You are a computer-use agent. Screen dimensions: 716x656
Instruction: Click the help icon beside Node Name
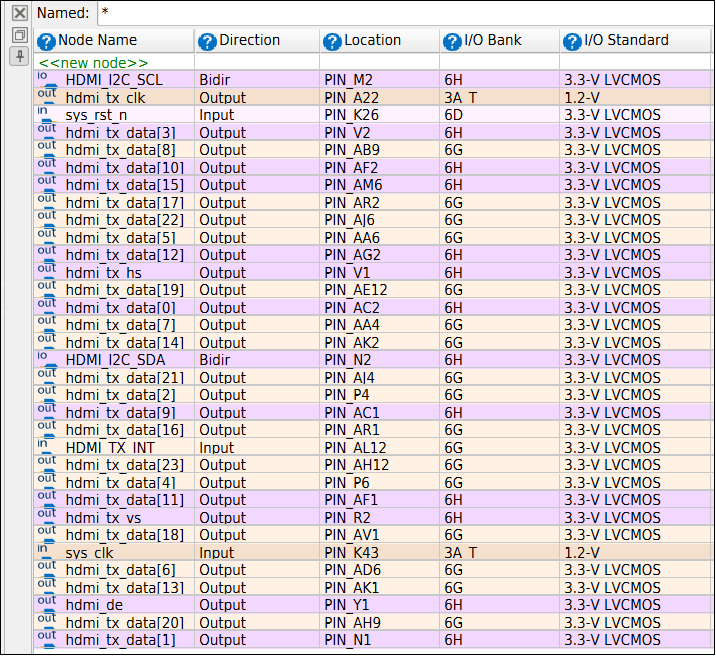coord(46,42)
